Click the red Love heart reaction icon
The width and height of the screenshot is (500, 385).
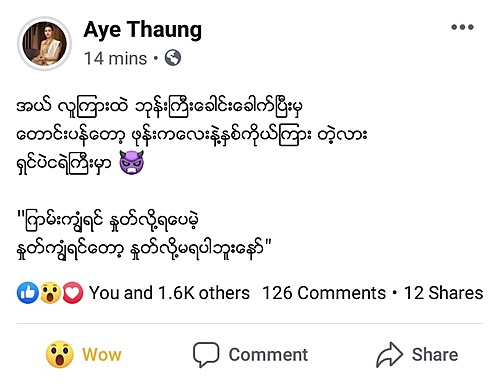coord(73,293)
